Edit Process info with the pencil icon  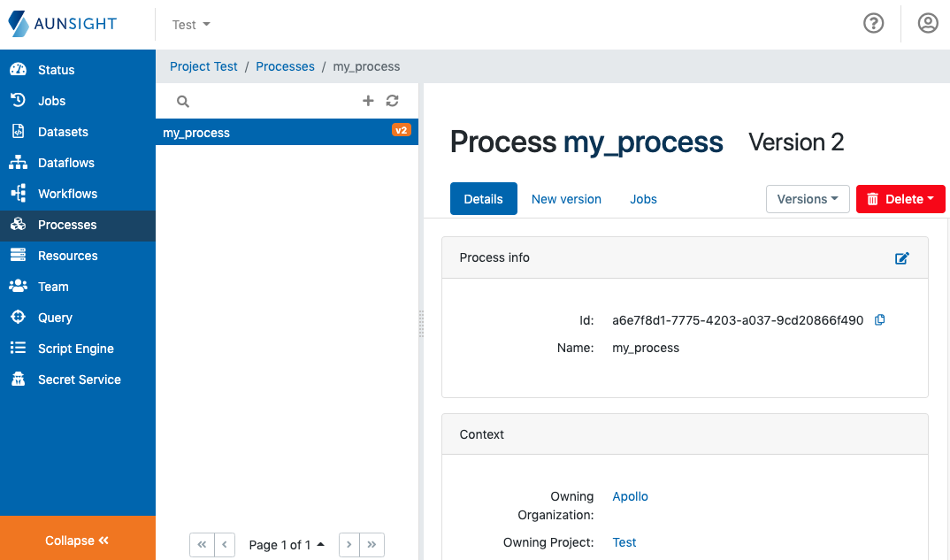point(901,258)
